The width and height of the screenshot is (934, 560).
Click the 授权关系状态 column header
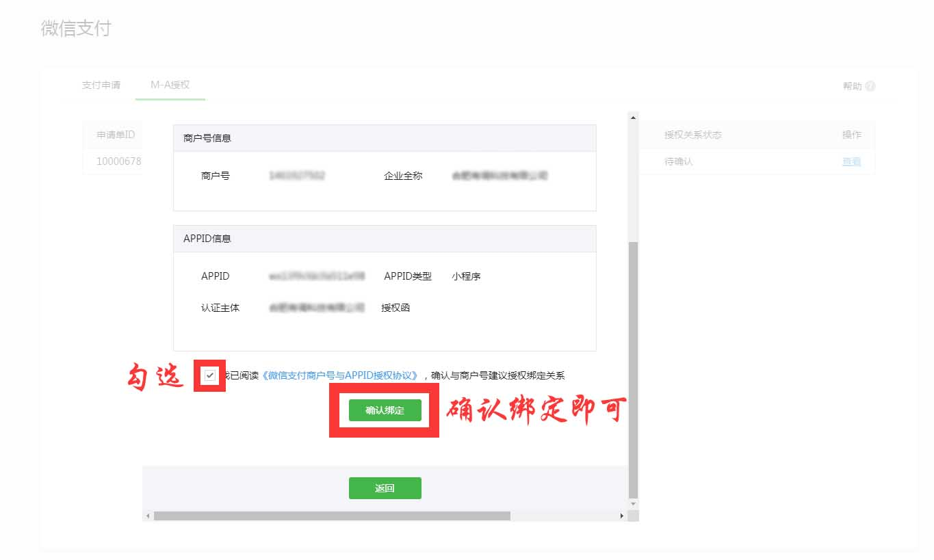point(693,135)
